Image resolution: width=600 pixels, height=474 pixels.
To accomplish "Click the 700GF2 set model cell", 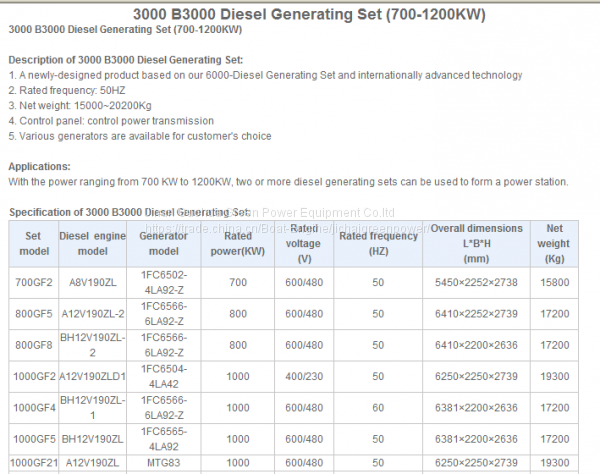I will pyautogui.click(x=32, y=284).
